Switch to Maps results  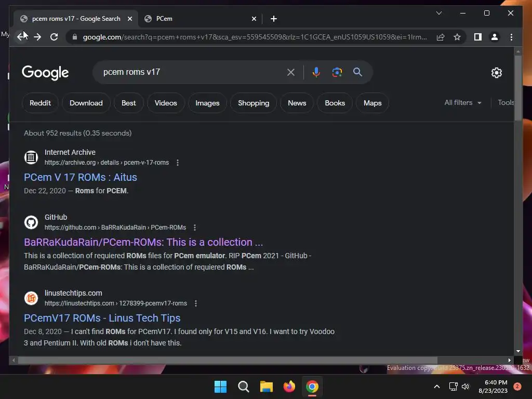tap(373, 103)
